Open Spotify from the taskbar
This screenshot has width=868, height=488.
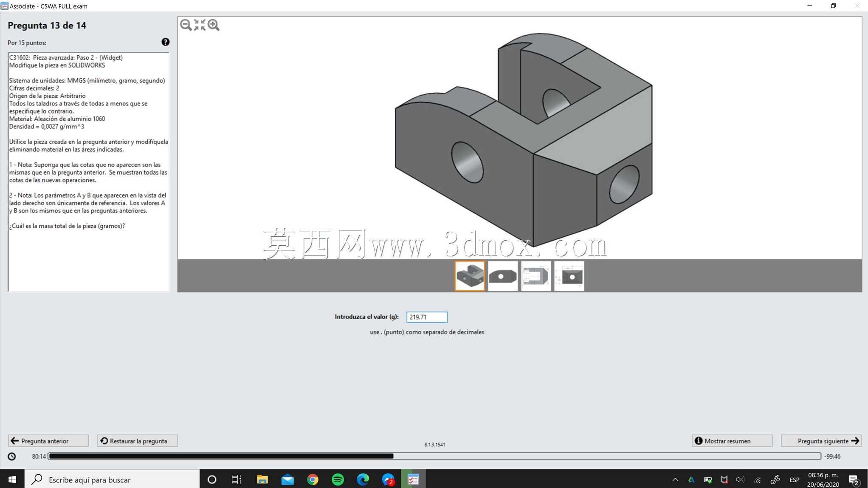[338, 479]
